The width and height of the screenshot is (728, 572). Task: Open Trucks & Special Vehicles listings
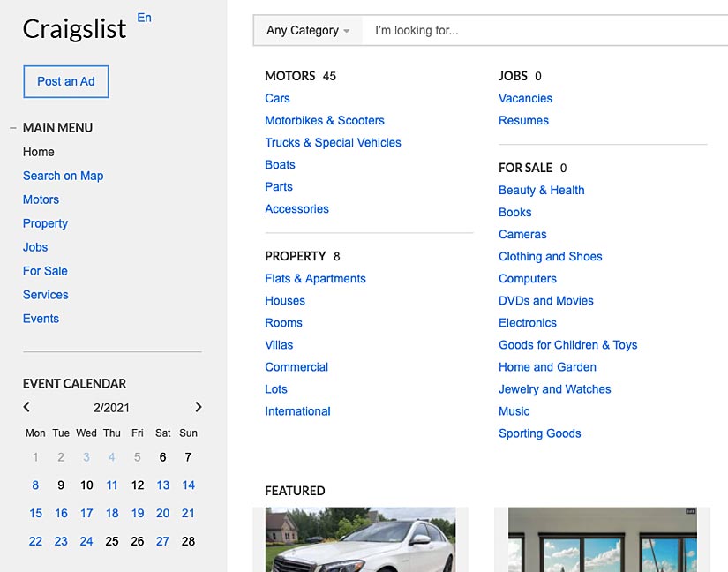click(333, 142)
